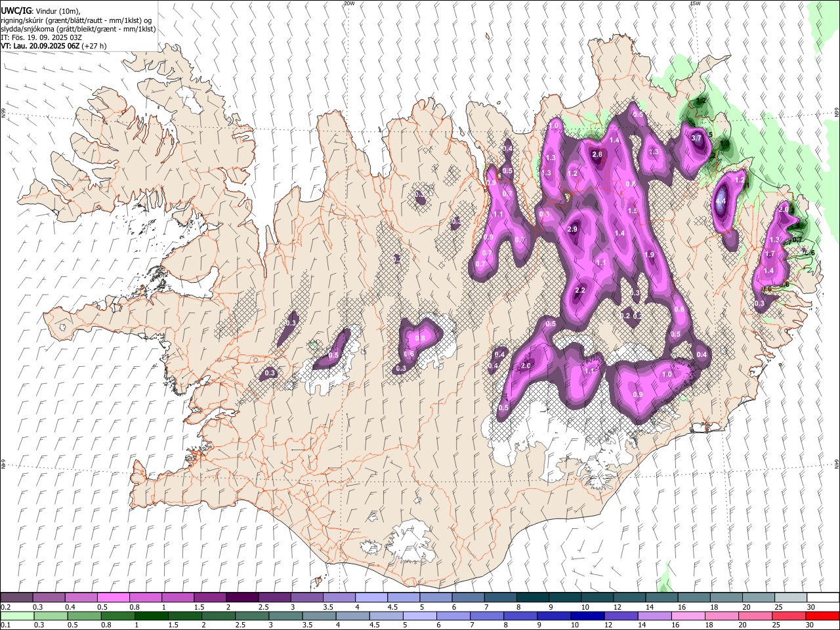840x630 pixels.
Task: Click the 2.2 precipitation value on the map
Action: point(580,290)
